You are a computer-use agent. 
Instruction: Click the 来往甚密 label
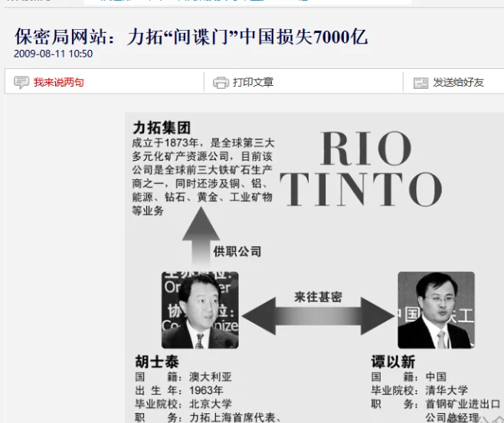pos(318,297)
